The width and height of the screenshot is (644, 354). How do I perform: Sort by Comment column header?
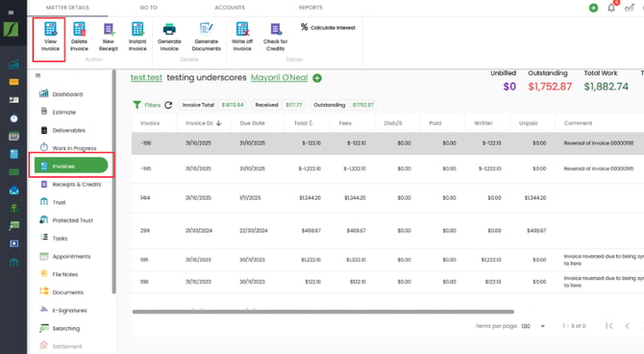578,123
